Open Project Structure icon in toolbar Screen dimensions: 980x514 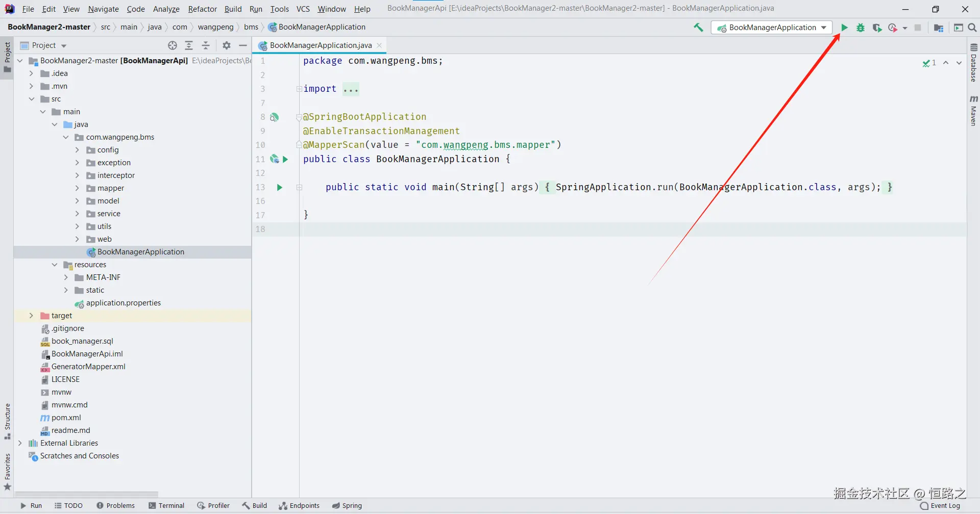(938, 28)
